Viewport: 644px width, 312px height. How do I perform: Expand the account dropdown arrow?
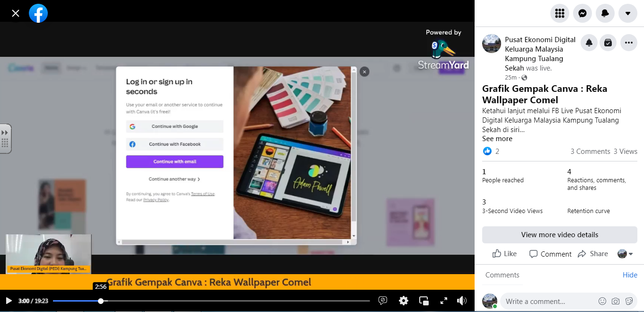(628, 13)
